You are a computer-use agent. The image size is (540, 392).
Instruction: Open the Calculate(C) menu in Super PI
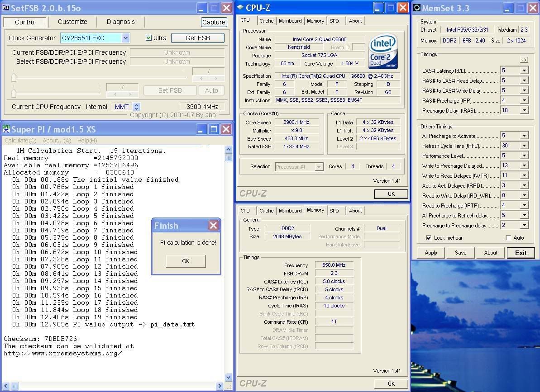[20, 140]
